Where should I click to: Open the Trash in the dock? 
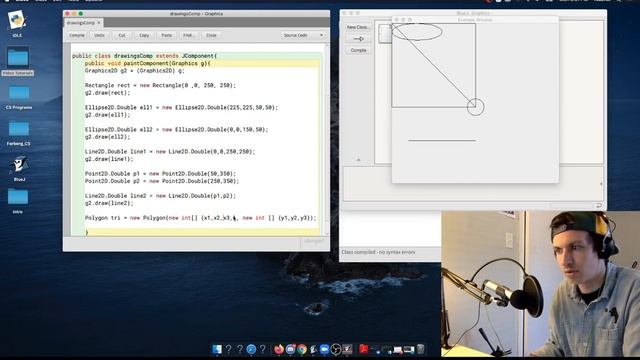[420, 349]
